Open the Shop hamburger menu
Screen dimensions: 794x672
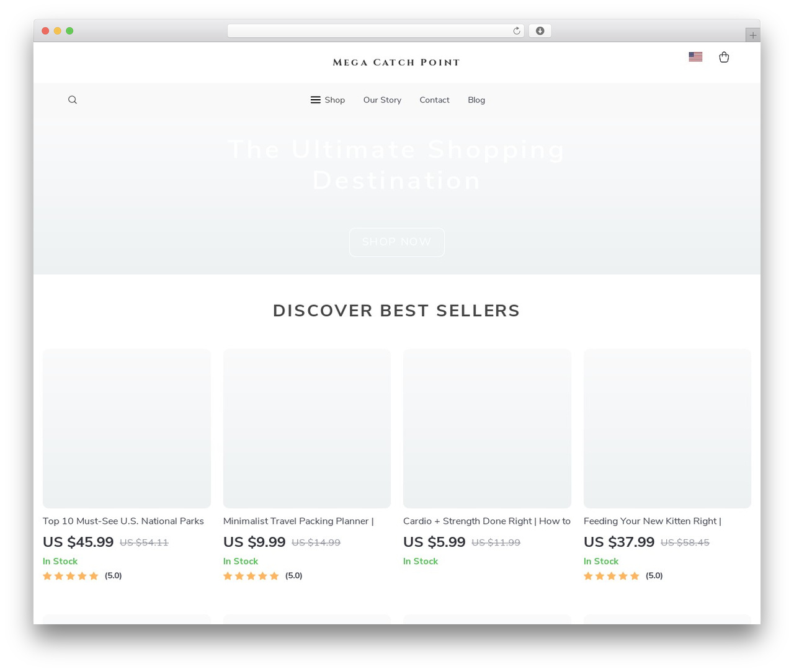point(328,100)
